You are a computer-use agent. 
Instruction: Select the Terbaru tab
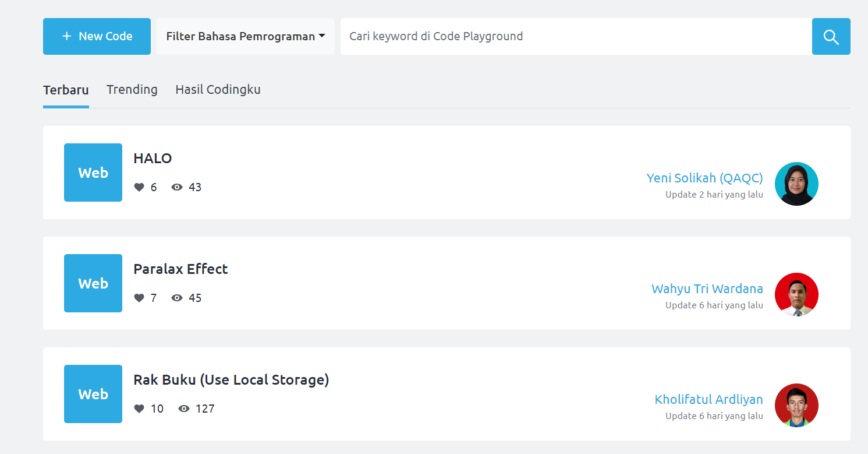coord(65,89)
